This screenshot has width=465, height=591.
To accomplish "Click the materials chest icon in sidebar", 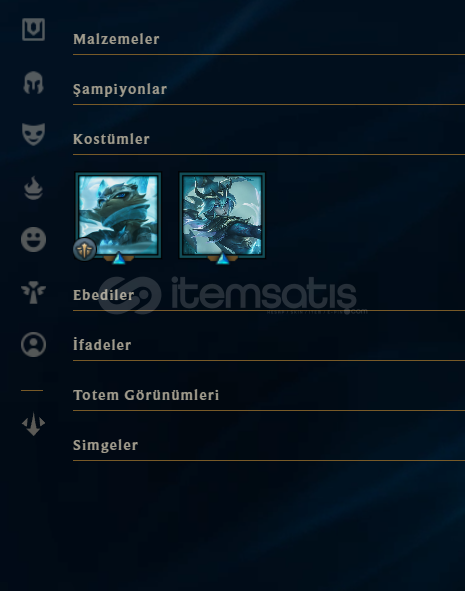I will point(33,29).
